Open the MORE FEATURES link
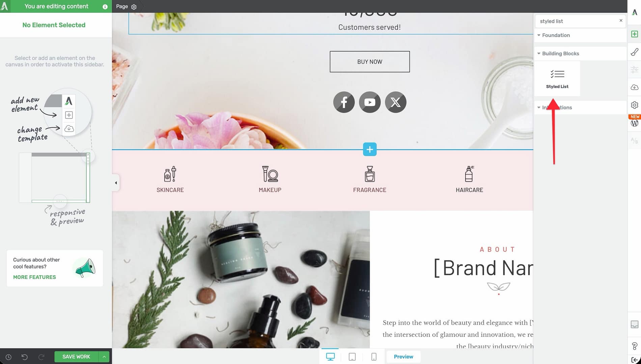The width and height of the screenshot is (641, 364). 34,277
